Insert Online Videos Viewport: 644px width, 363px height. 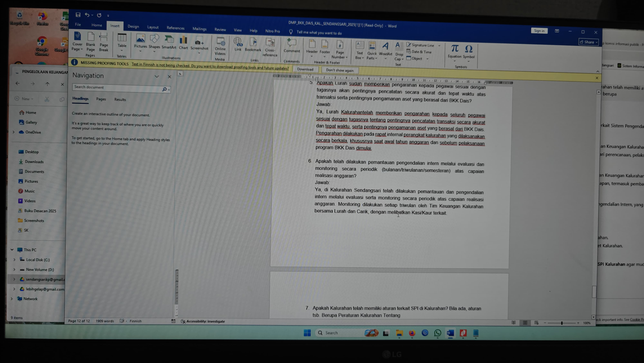pyautogui.click(x=220, y=46)
